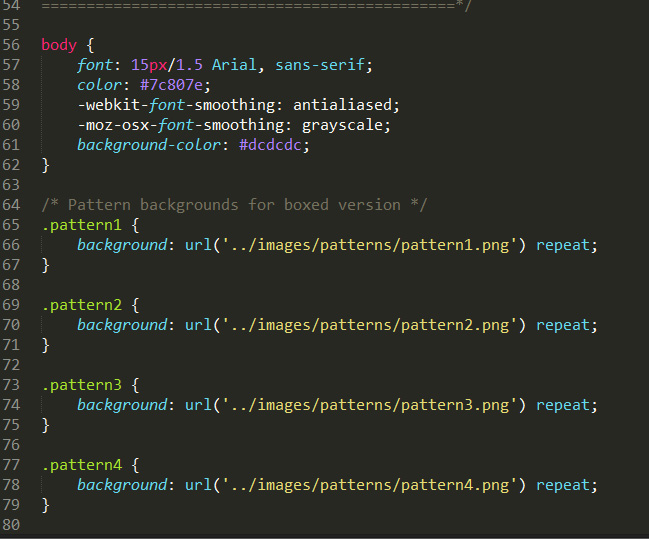Place cursor on the .pattern4 selector
The width and height of the screenshot is (649, 539).
81,465
